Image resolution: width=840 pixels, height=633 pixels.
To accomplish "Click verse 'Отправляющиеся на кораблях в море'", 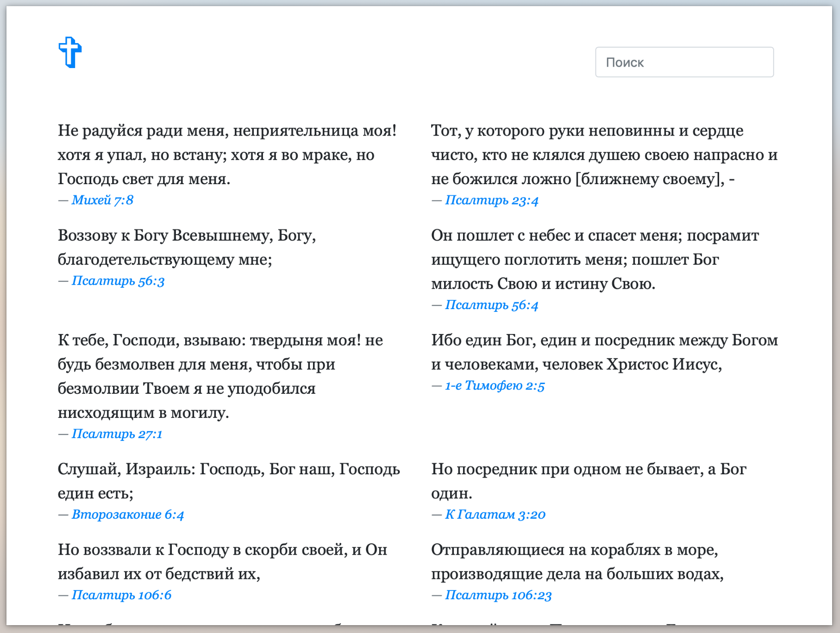I will [577, 562].
